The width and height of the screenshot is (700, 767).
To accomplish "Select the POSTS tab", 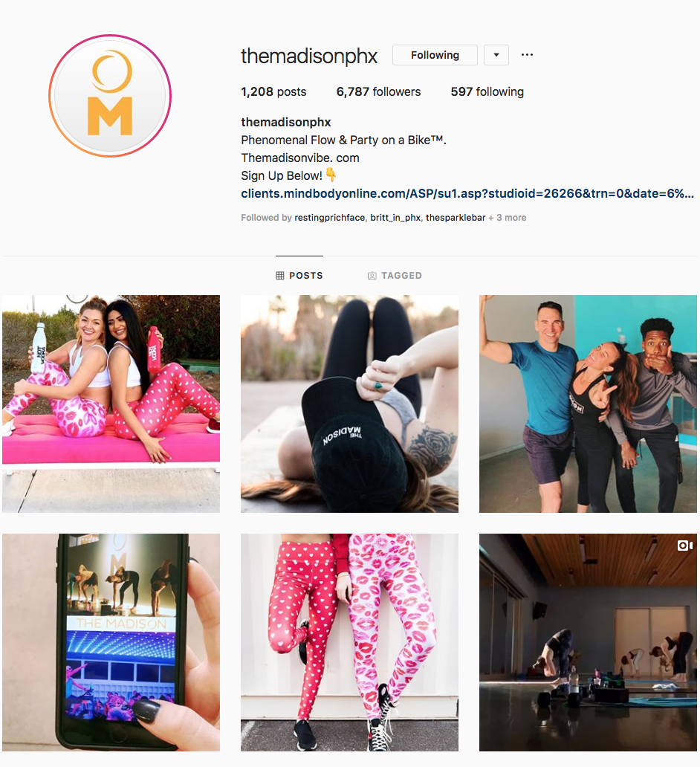I will click(299, 276).
